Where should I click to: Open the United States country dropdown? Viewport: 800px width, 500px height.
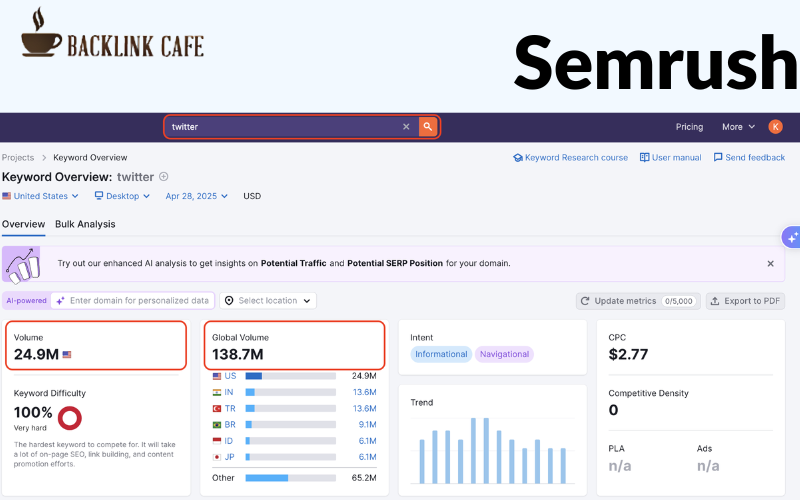[x=40, y=196]
